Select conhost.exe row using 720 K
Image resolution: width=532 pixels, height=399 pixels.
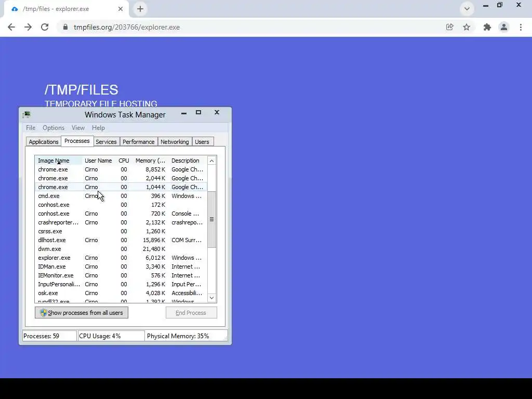tap(121, 214)
